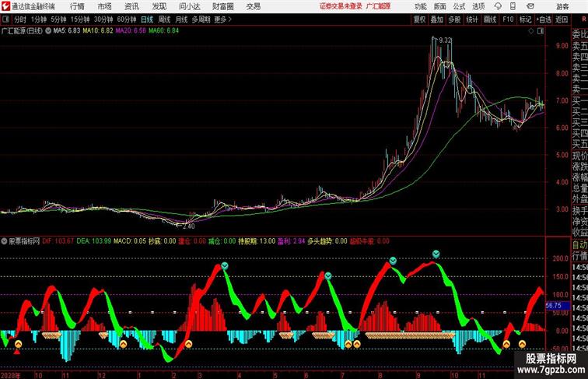Viewport: 588px width, 379px height.
Task: Click the MA10: 6.82 value label
Action: (x=98, y=31)
